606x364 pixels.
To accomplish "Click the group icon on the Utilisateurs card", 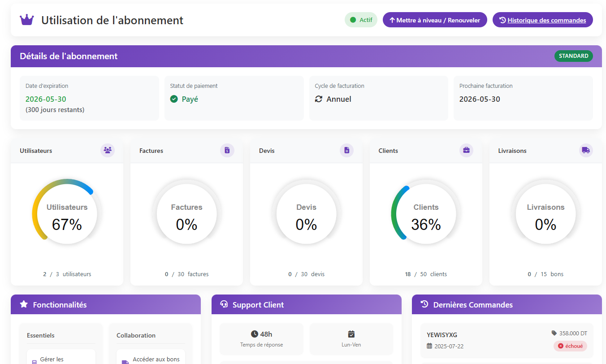I will pos(108,150).
